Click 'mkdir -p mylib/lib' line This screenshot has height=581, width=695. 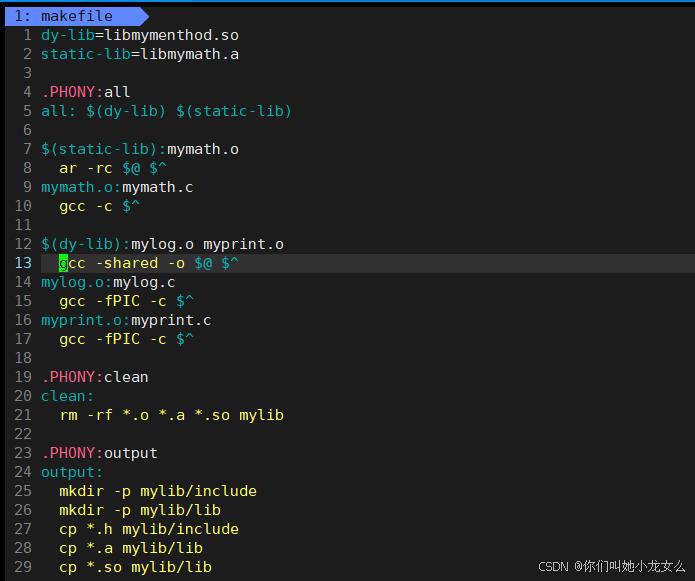(140, 510)
